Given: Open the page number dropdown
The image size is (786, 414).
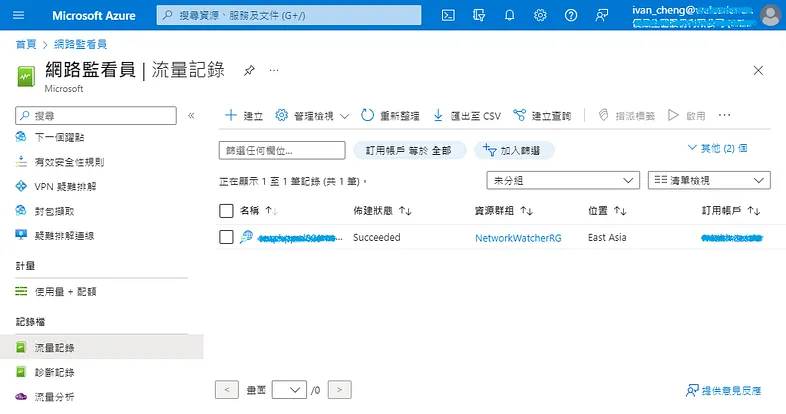Looking at the screenshot, I should [289, 389].
